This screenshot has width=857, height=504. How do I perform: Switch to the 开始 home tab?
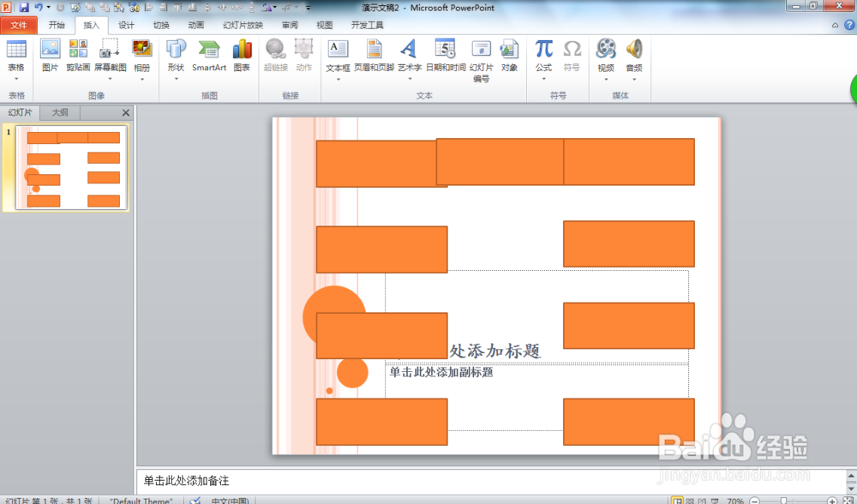coord(57,25)
